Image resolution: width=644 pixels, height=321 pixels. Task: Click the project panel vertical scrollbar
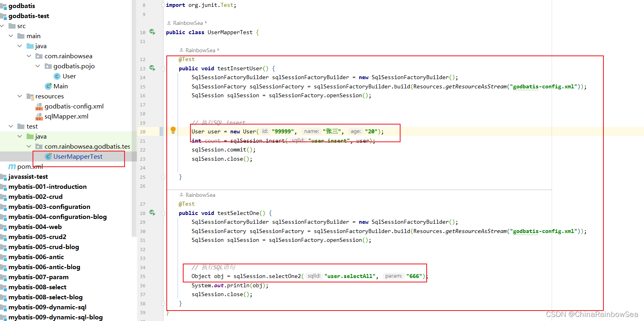click(134, 119)
